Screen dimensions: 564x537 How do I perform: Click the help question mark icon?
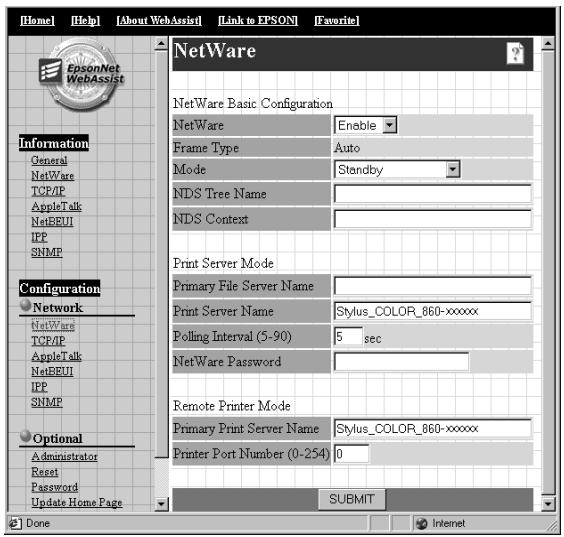(x=515, y=54)
